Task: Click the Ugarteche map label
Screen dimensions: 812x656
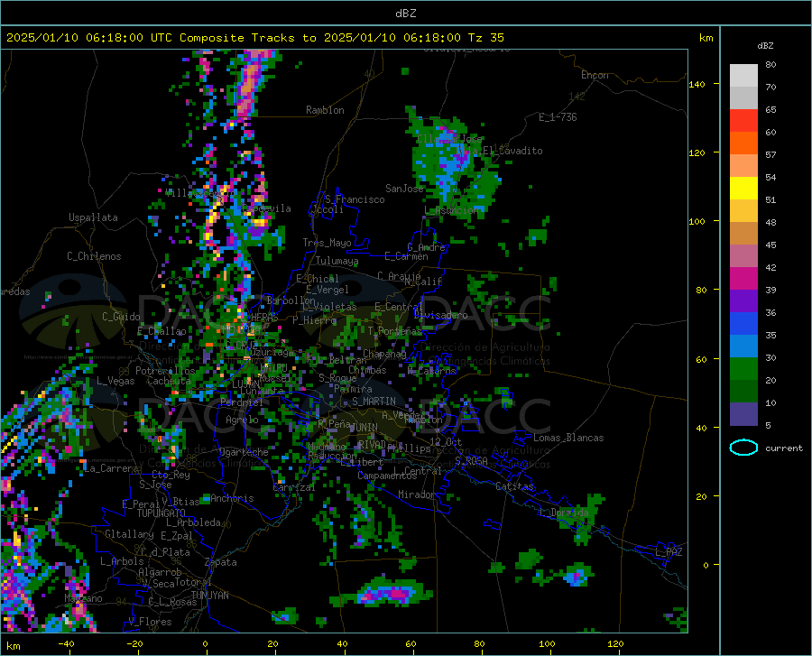Action: (x=244, y=452)
